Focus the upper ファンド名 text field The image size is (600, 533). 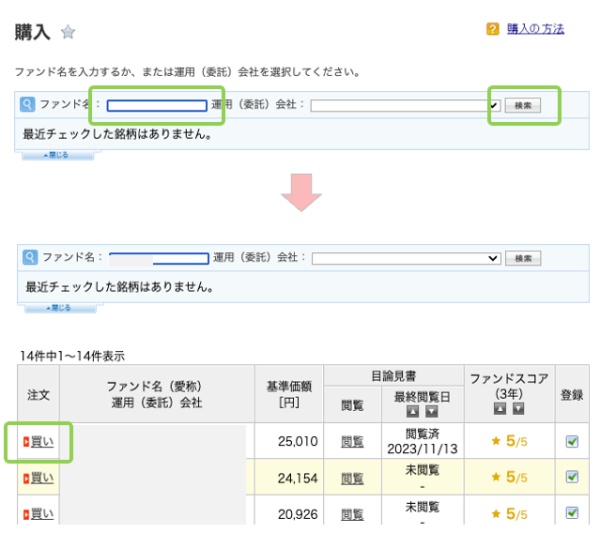pos(157,105)
